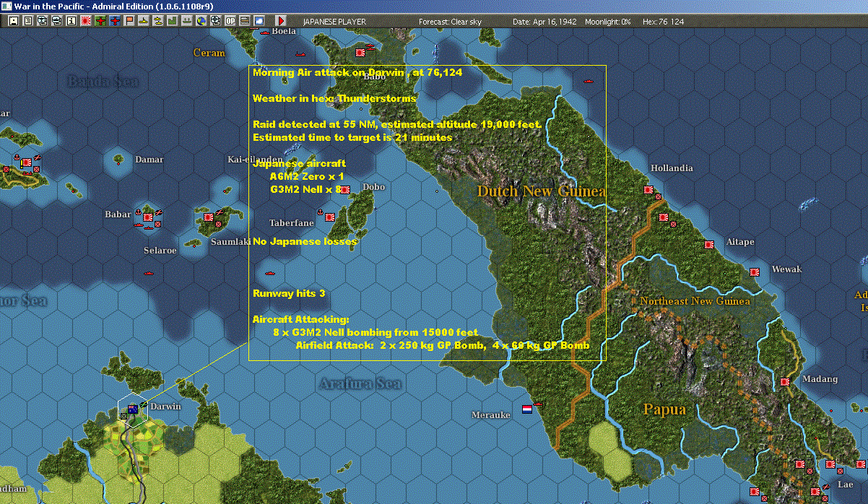Click the 'Papua' region label

664,409
